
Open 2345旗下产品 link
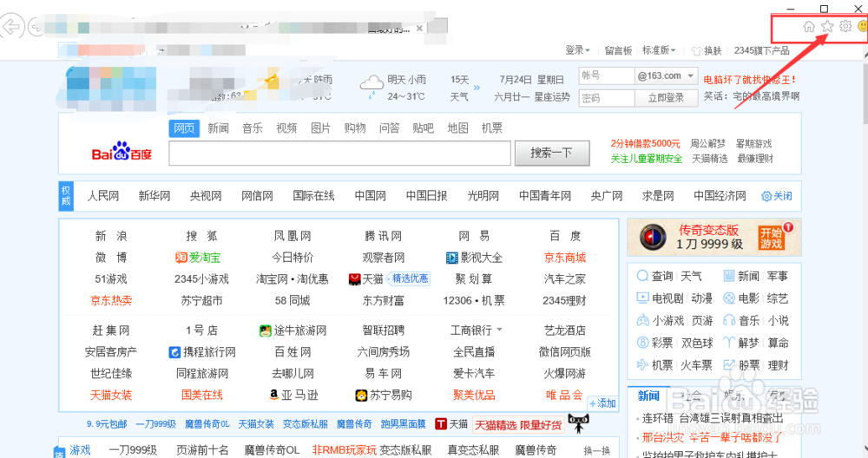(762, 50)
